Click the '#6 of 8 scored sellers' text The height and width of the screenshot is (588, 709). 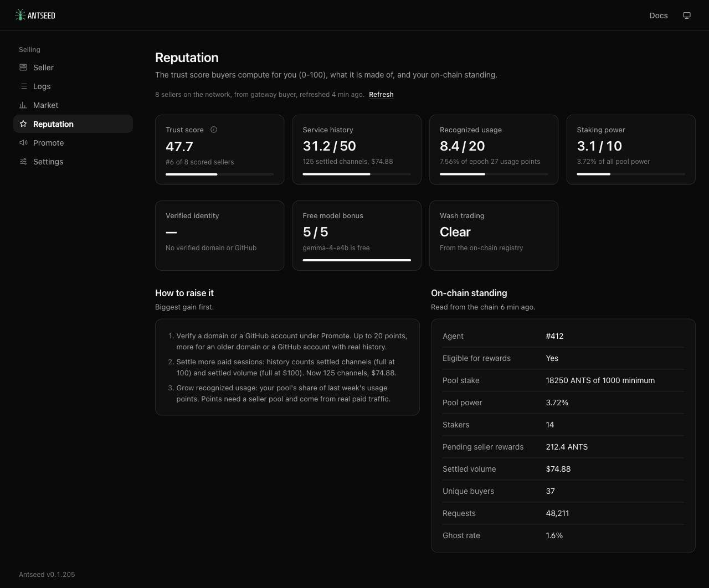[x=200, y=162]
